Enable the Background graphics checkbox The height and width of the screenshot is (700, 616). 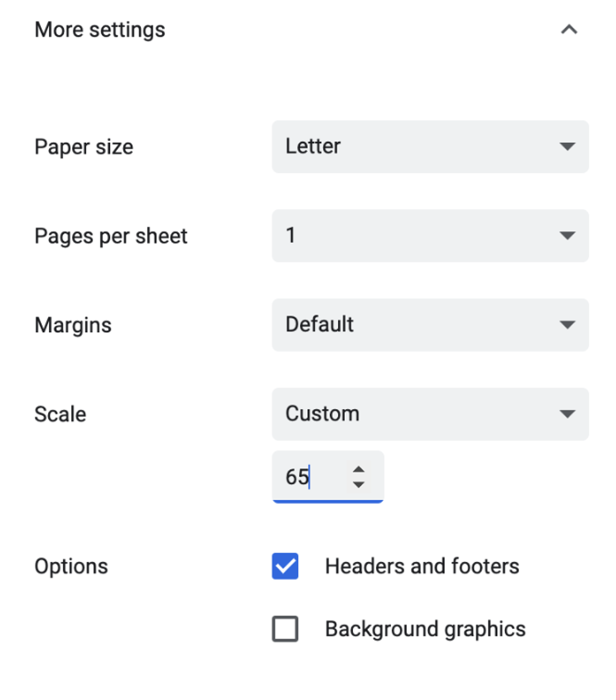(x=285, y=629)
